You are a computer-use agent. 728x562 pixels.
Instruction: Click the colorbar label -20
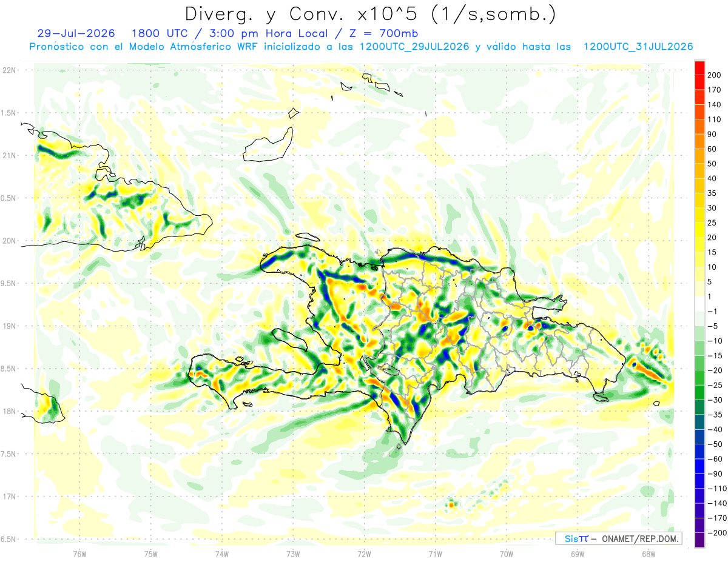(x=714, y=370)
